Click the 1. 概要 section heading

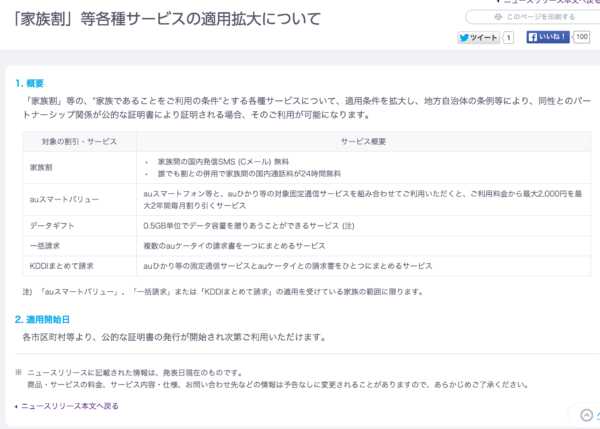click(x=30, y=83)
